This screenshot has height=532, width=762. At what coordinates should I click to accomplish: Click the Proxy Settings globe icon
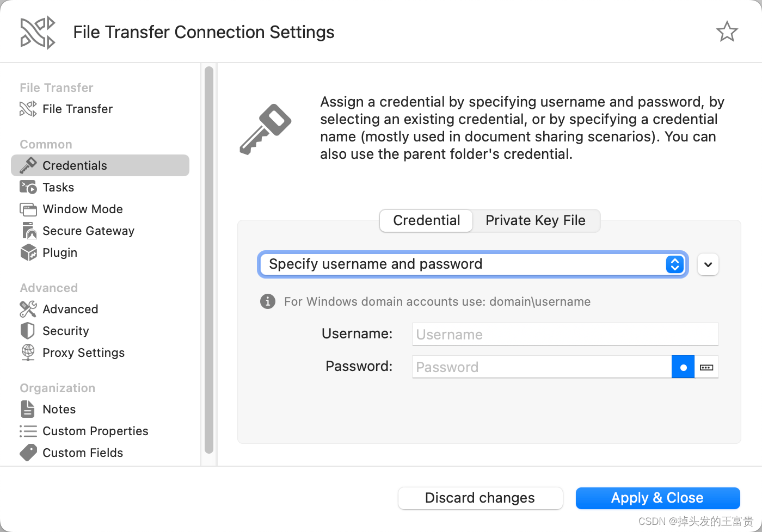[x=28, y=352]
